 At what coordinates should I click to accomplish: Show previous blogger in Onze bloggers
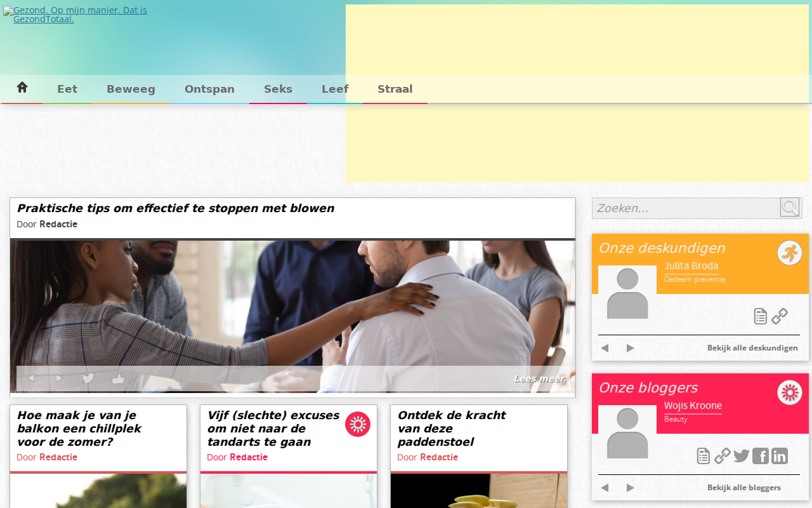pyautogui.click(x=605, y=488)
